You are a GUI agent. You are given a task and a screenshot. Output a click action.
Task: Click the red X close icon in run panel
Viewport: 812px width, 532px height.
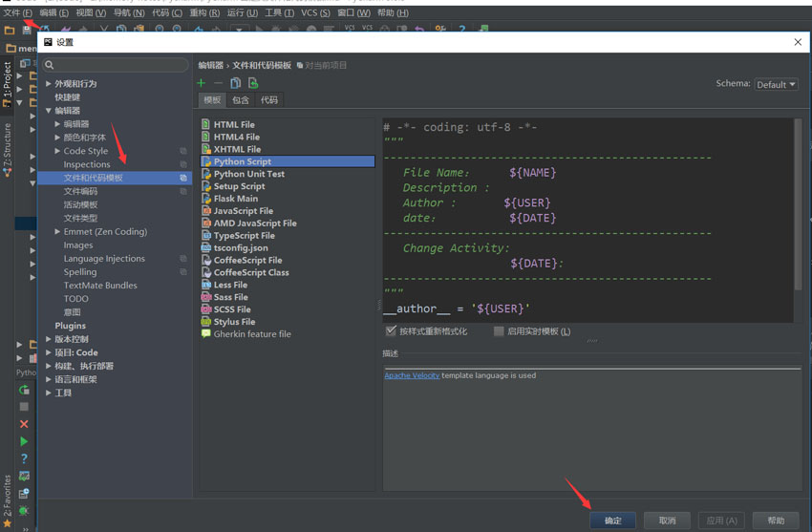24,424
